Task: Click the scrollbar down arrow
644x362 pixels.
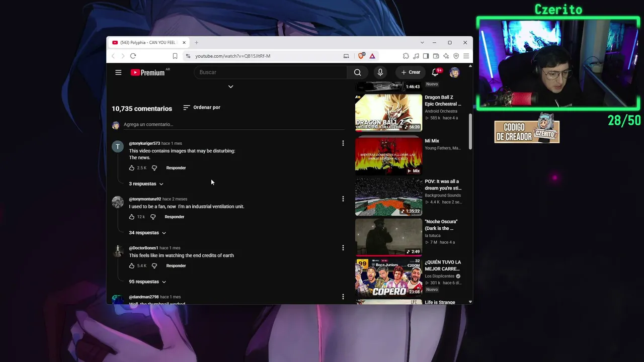Action: click(x=470, y=302)
